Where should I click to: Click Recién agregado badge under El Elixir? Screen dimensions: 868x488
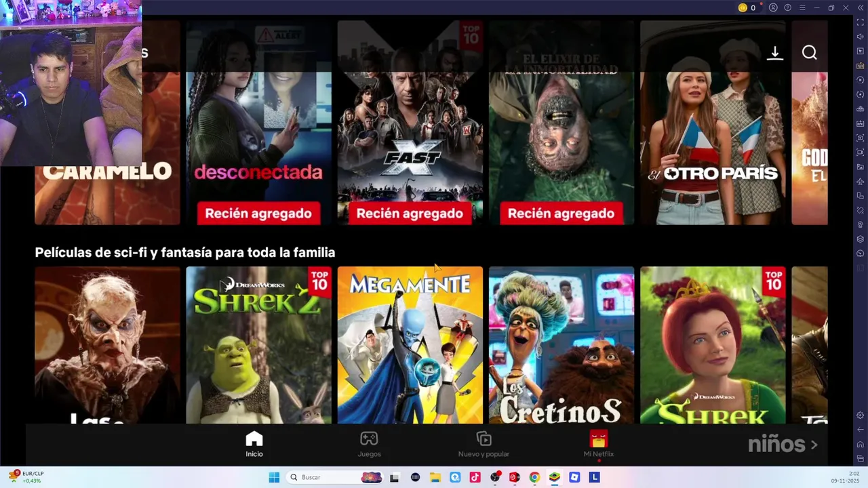(561, 213)
